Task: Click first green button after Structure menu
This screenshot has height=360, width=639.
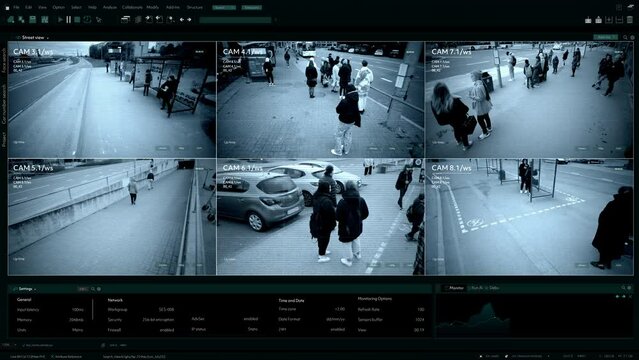Action: coord(224,7)
